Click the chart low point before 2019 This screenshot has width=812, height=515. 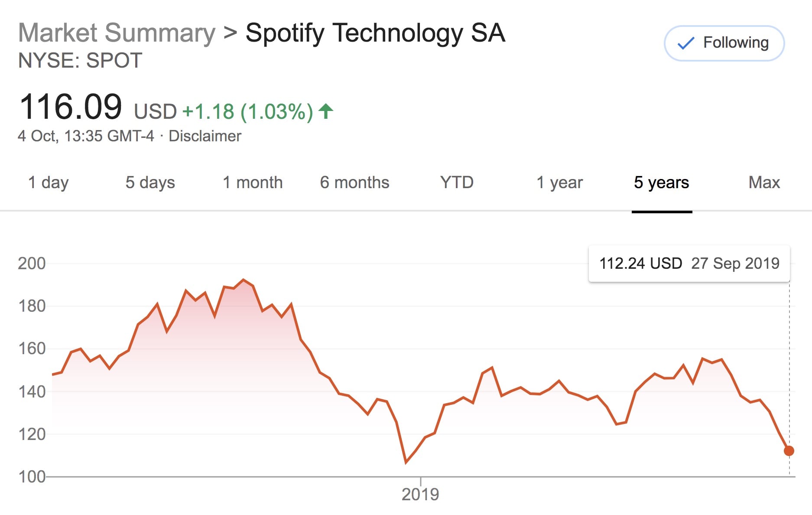[x=406, y=463]
